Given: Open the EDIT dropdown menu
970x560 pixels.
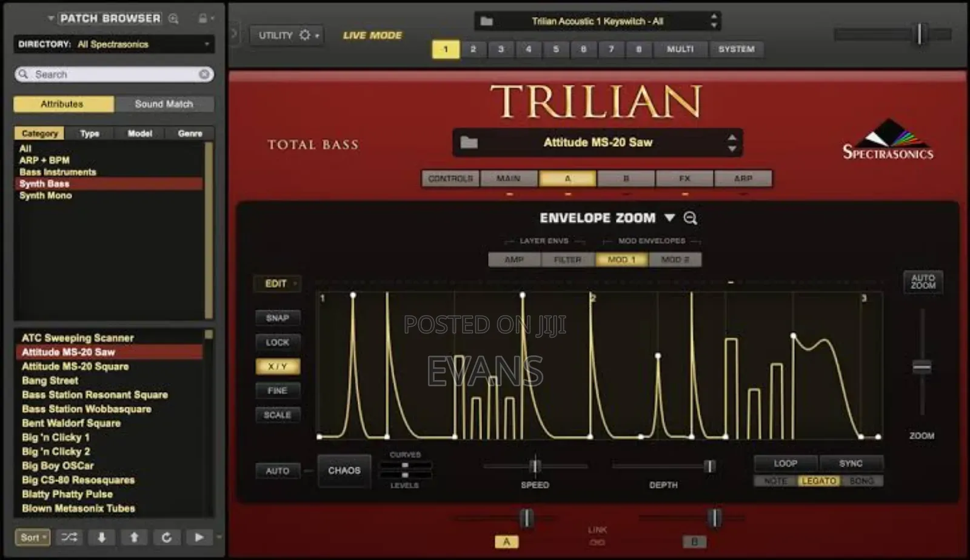Looking at the screenshot, I should pos(277,283).
